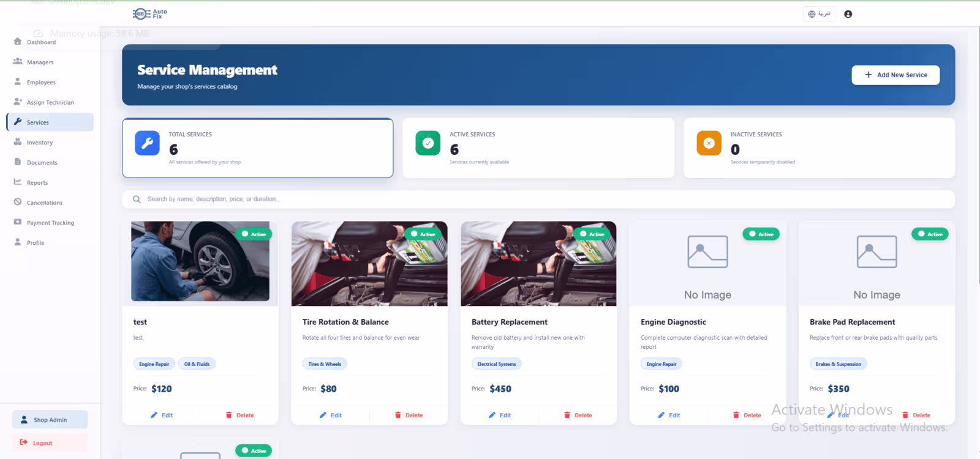This screenshot has height=459, width=980.
Task: Click the blue wrench Total Services icon
Action: click(x=147, y=143)
